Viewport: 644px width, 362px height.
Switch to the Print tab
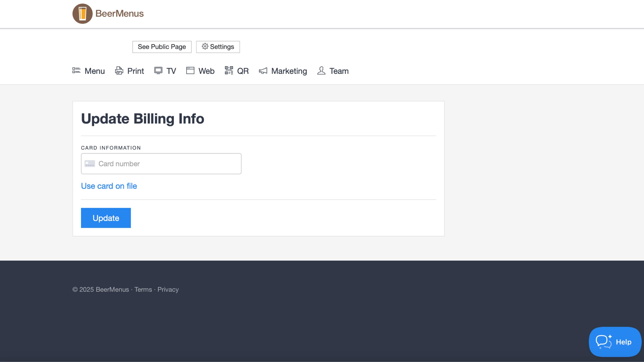135,71
